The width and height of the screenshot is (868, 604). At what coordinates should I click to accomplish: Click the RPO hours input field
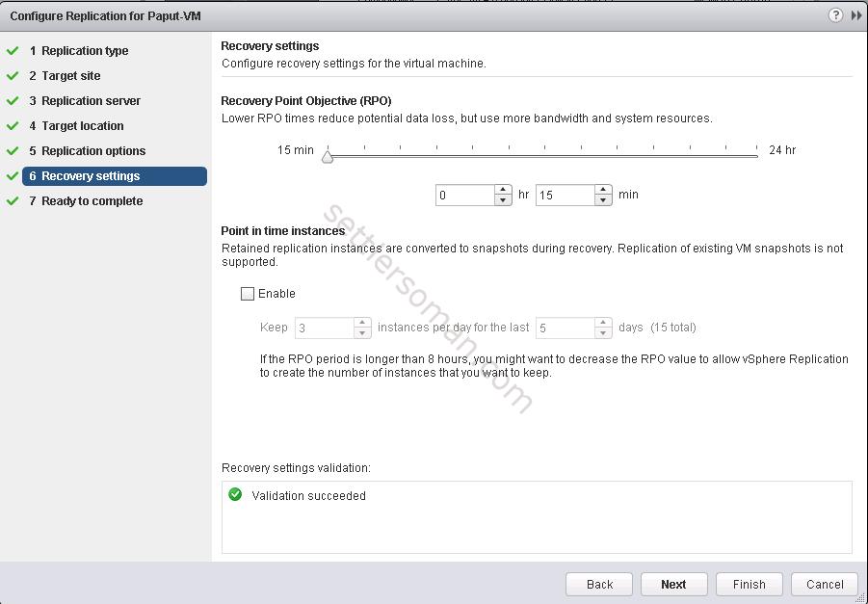pyautogui.click(x=464, y=195)
